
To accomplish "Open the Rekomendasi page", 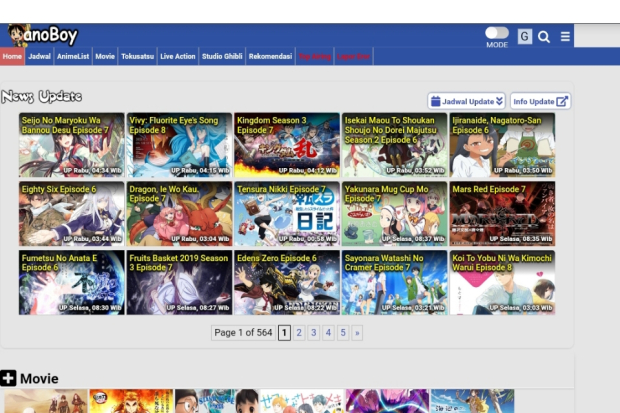I will click(x=270, y=57).
